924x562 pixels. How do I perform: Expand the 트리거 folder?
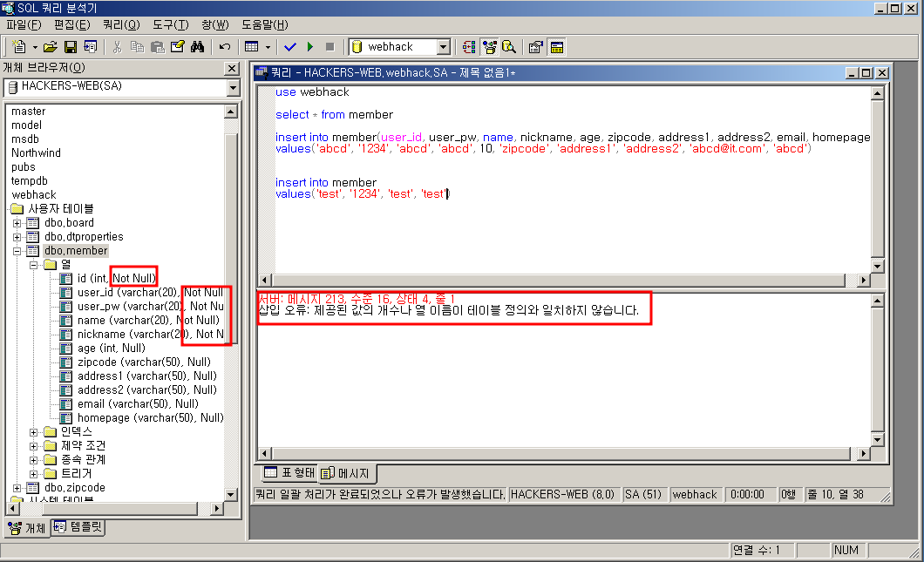tap(34, 474)
